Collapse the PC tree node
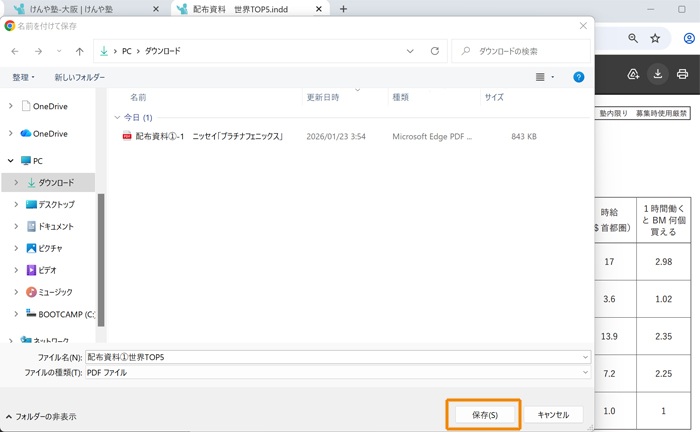This screenshot has width=700, height=432. click(x=11, y=161)
